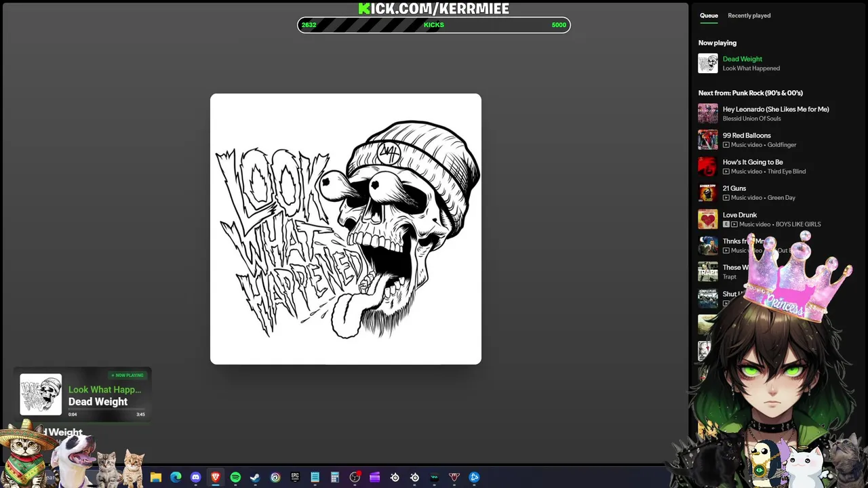Click the Now playing heading in queue
The height and width of the screenshot is (488, 868).
point(717,43)
